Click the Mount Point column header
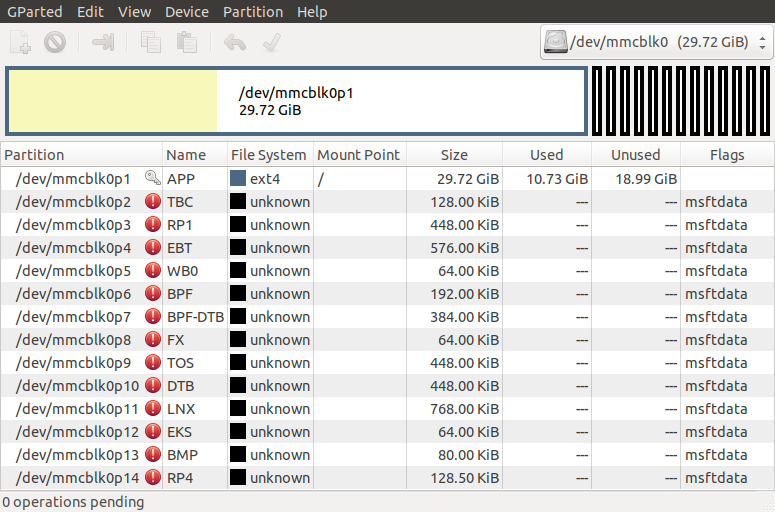 click(x=360, y=155)
